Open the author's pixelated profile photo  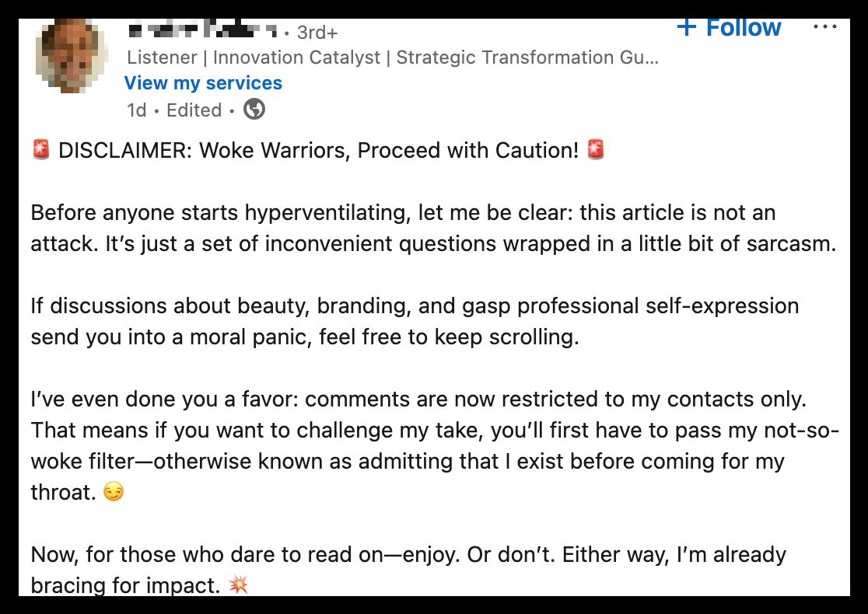click(72, 55)
